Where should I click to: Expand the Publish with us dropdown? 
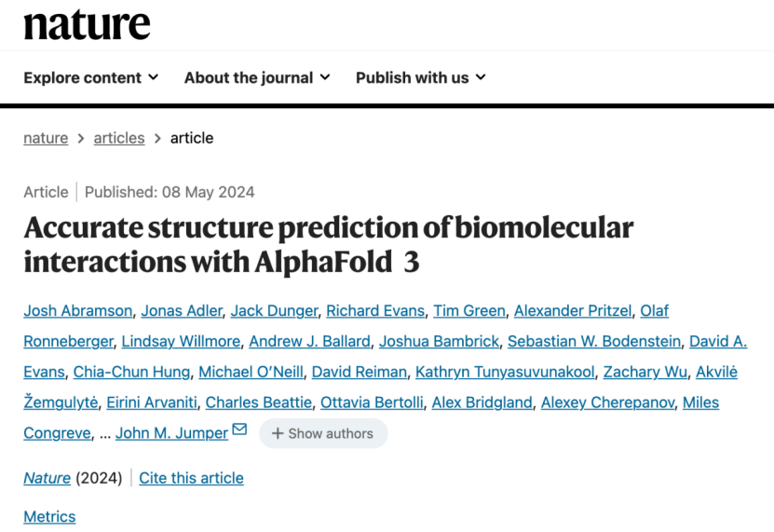[421, 77]
